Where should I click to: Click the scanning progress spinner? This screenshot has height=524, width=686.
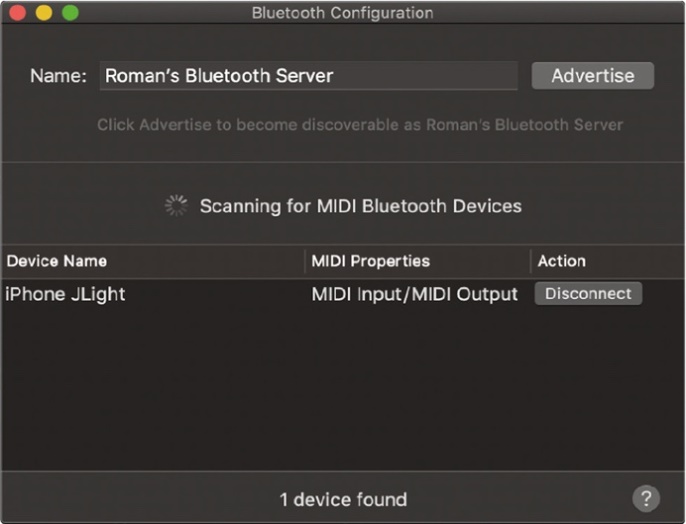(176, 206)
